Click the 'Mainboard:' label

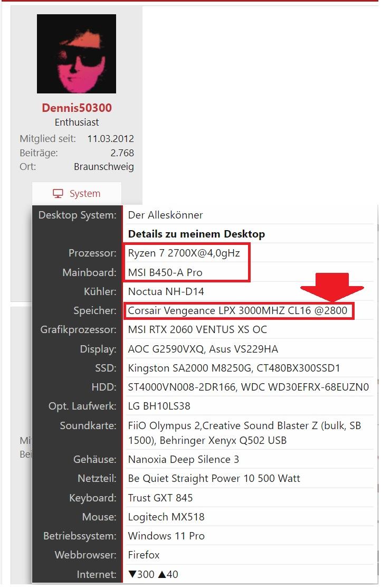tap(89, 272)
